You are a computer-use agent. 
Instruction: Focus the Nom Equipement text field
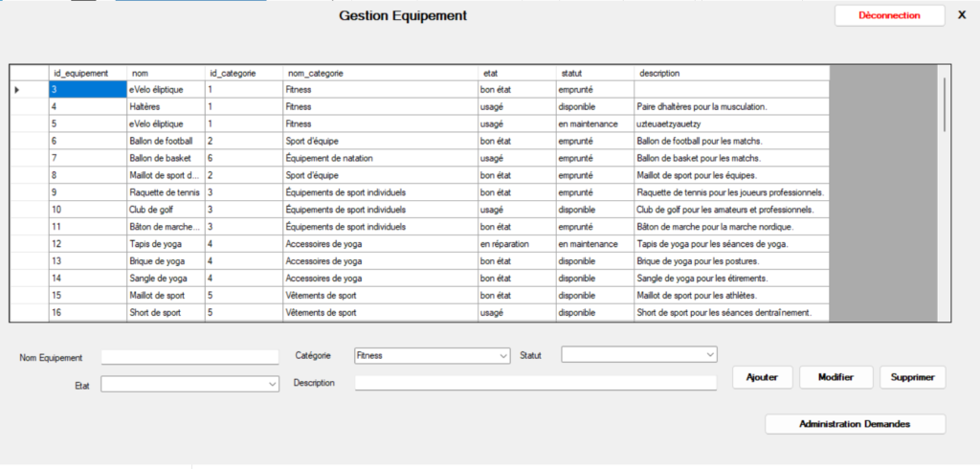(176, 357)
